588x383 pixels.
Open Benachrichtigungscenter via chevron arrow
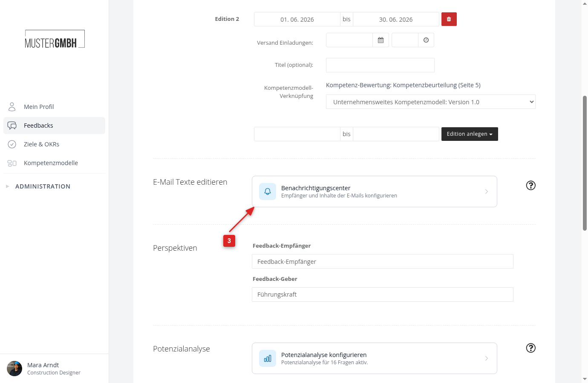click(487, 191)
